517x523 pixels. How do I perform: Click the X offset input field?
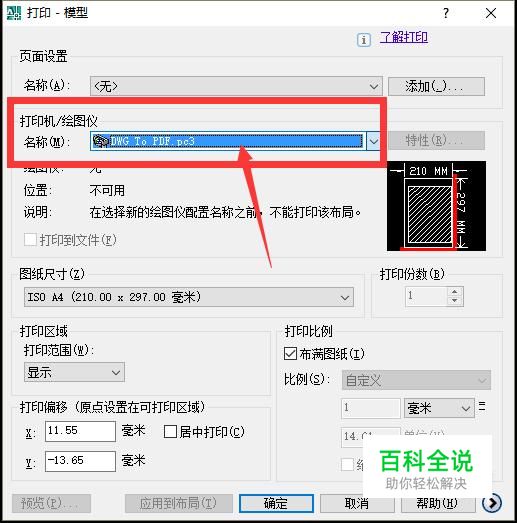80,431
